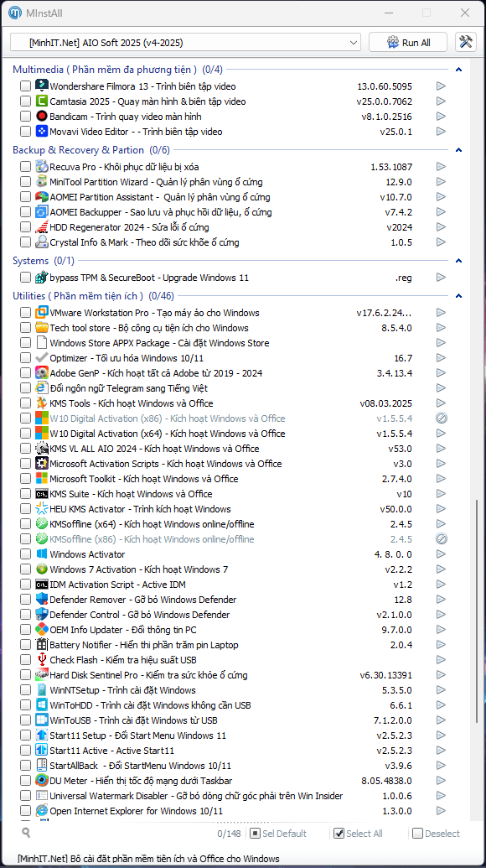Check the Defender Control checkbox
Viewport: 486px width, 868px height.
[25, 615]
